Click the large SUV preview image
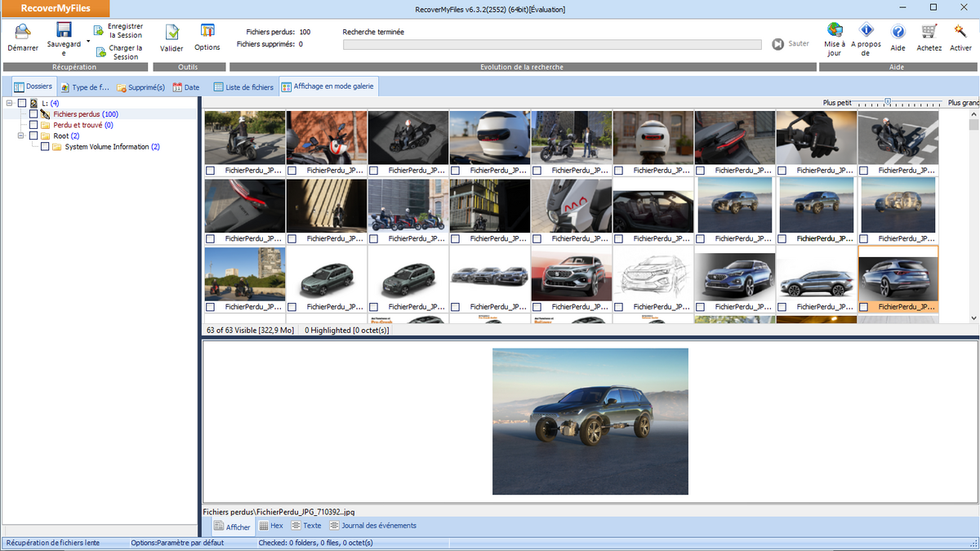980x551 pixels. [590, 421]
